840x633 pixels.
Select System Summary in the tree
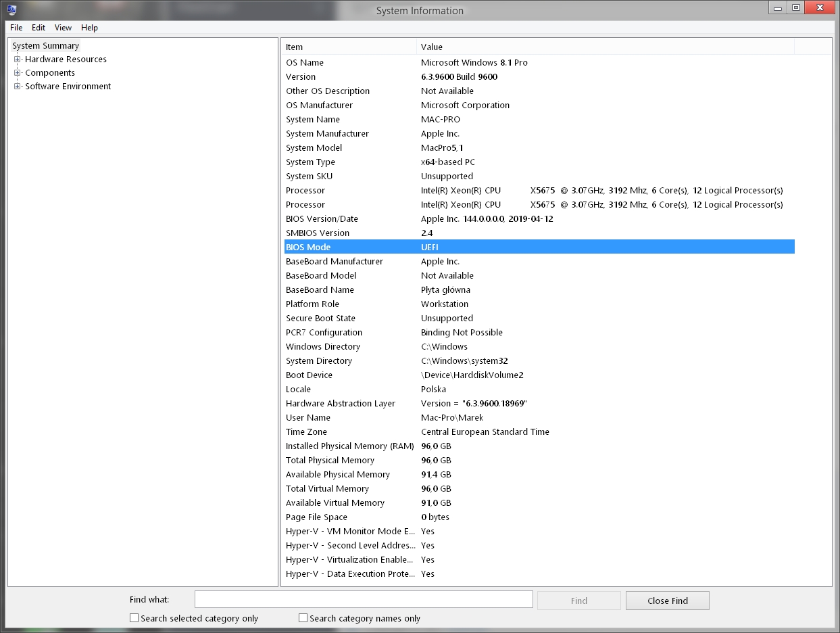point(45,46)
